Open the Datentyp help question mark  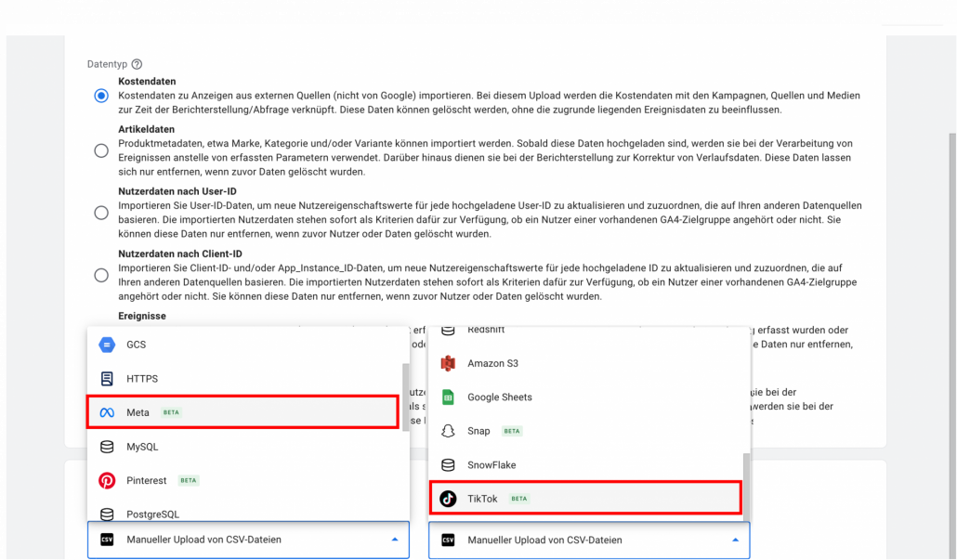137,63
